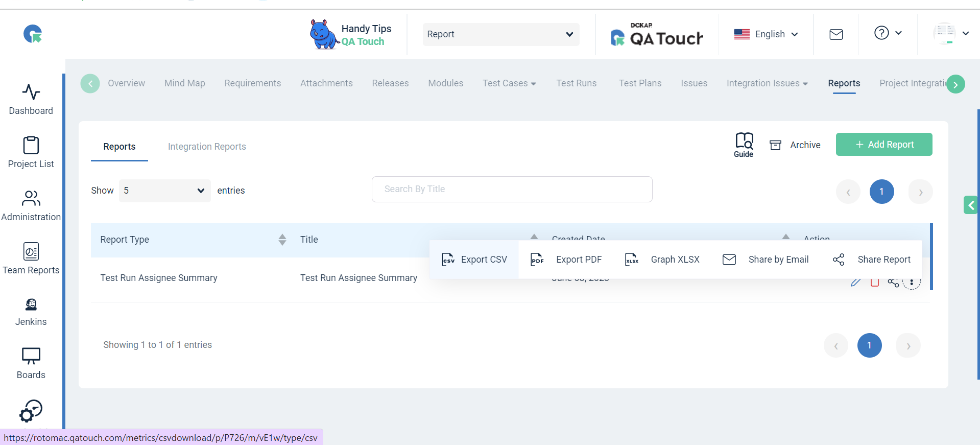Open the Modules tab
Image resolution: width=980 pixels, height=445 pixels.
pyautogui.click(x=446, y=83)
